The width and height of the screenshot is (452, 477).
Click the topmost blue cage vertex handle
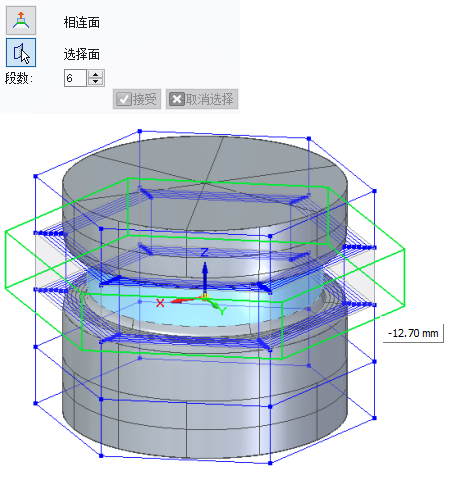coord(140,131)
